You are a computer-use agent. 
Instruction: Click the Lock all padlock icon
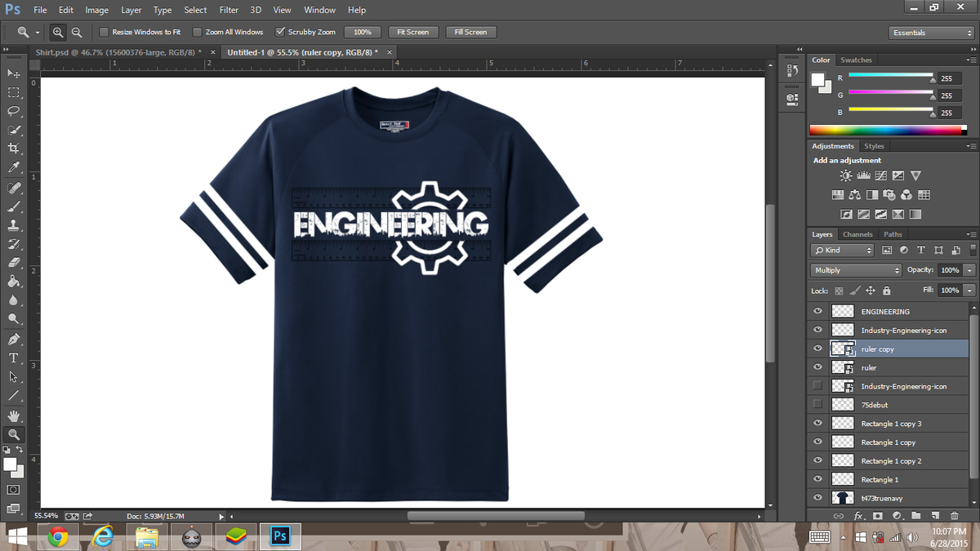887,291
